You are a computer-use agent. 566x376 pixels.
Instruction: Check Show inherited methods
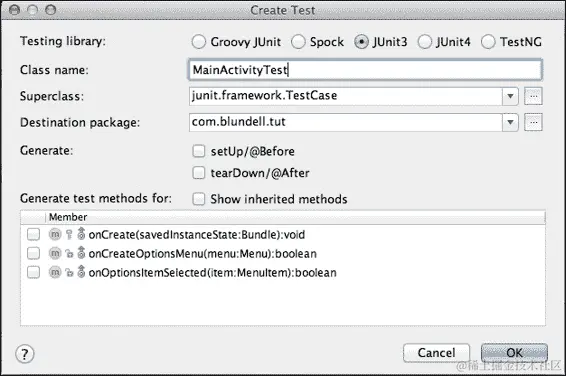199,199
